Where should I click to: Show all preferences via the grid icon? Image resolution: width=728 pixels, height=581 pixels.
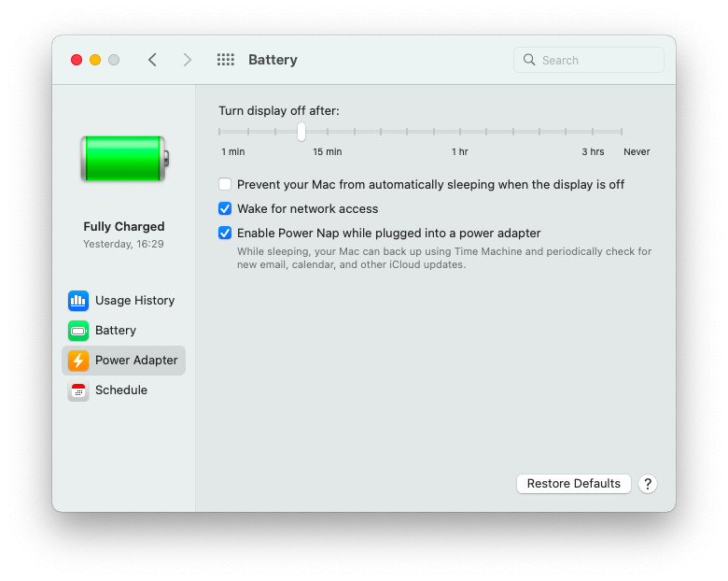point(226,60)
